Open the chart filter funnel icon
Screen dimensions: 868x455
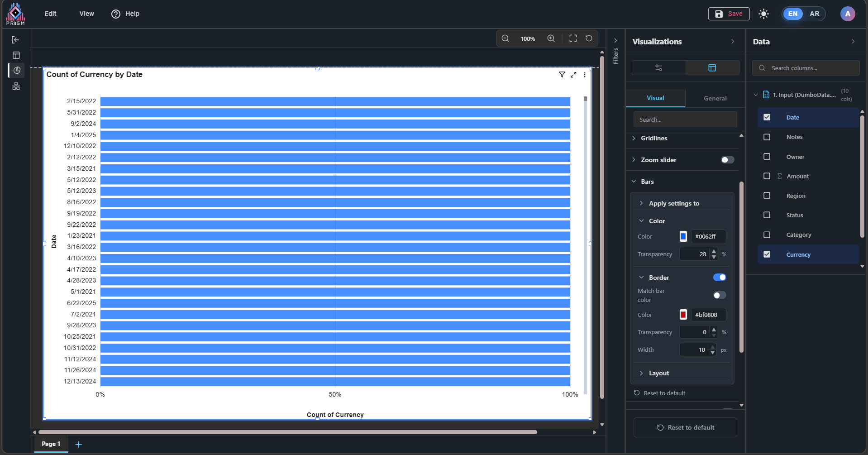(x=562, y=75)
